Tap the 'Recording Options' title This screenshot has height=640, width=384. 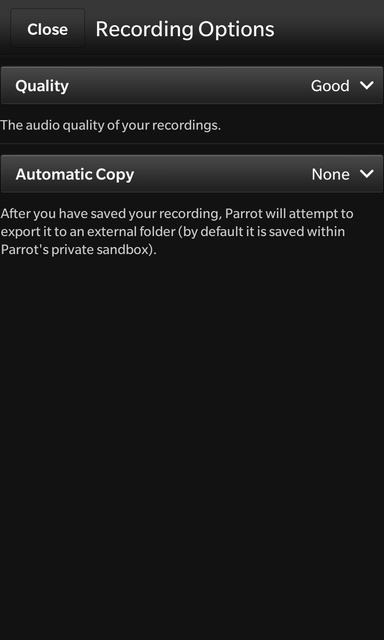tap(185, 30)
